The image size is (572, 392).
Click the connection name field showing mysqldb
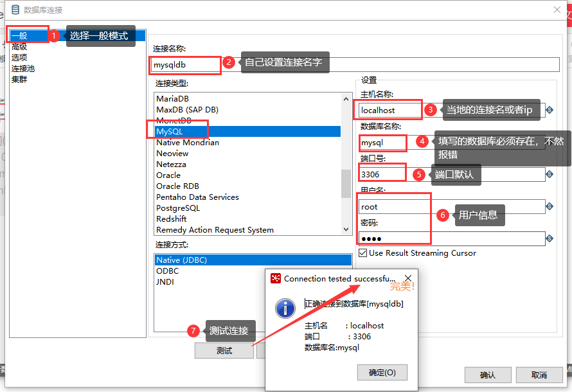(184, 65)
